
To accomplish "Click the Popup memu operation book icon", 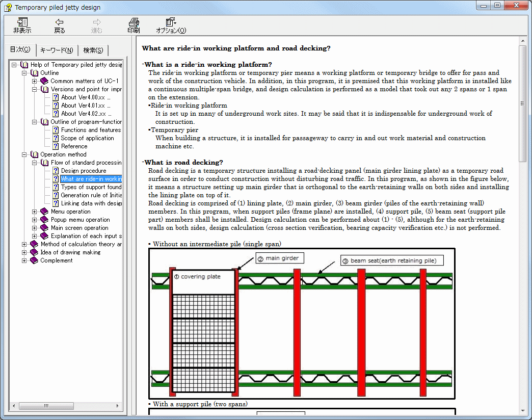I will click(44, 220).
